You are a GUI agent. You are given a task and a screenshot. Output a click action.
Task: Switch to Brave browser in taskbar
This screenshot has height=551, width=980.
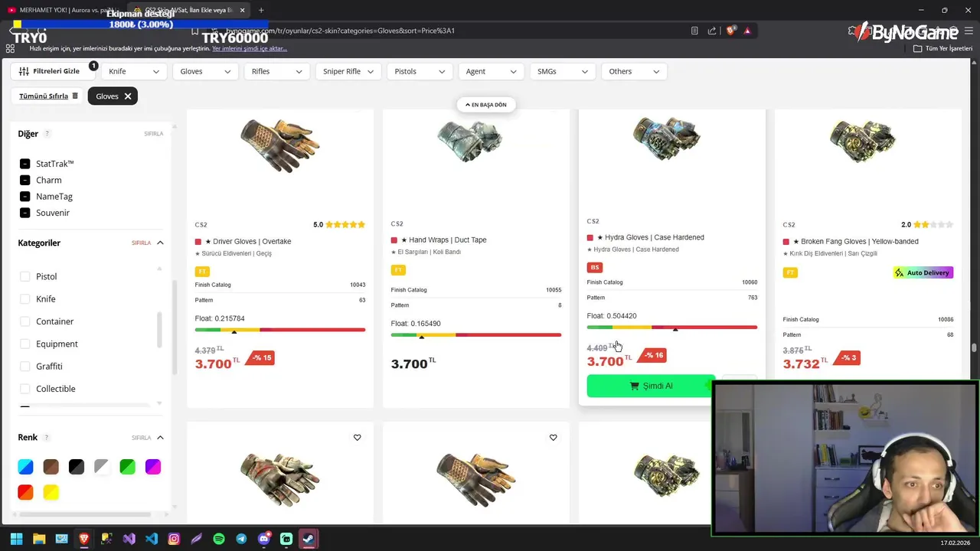pos(84,539)
